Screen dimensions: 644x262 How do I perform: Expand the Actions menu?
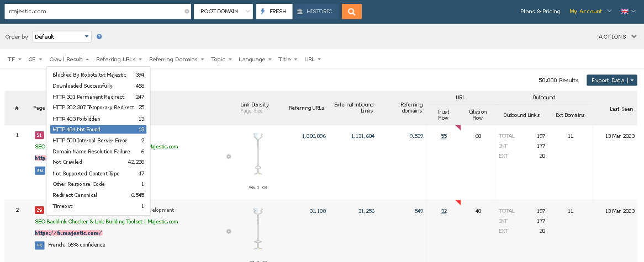618,37
